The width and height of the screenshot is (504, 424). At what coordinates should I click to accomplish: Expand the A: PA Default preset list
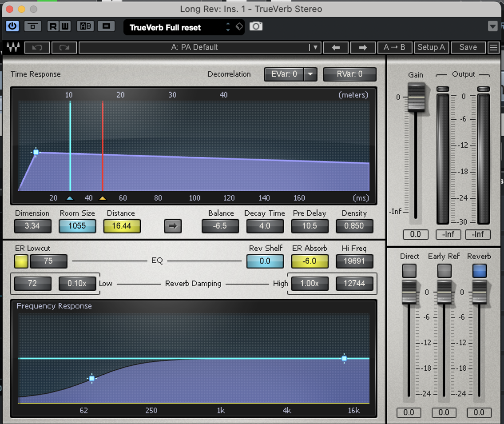pyautogui.click(x=315, y=47)
